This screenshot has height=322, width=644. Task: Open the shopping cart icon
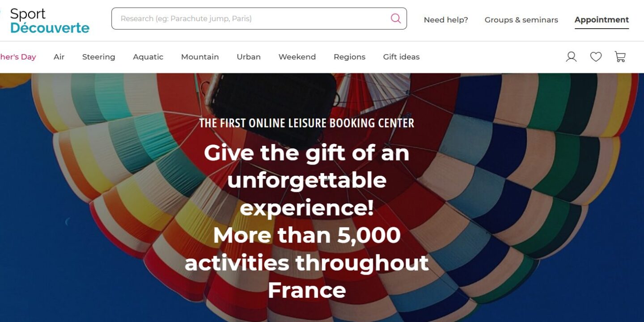pyautogui.click(x=620, y=57)
